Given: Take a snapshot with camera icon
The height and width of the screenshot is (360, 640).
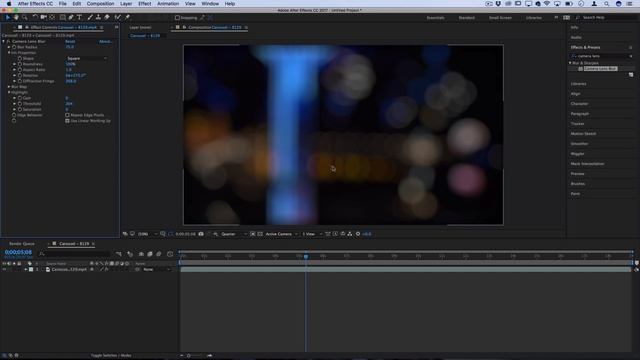Looking at the screenshot, I should pyautogui.click(x=201, y=234).
